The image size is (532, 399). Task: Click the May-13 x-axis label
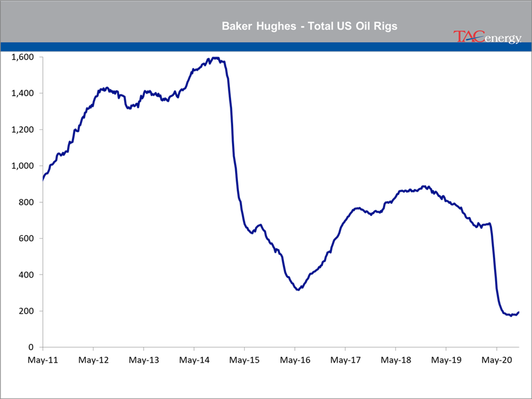click(144, 360)
